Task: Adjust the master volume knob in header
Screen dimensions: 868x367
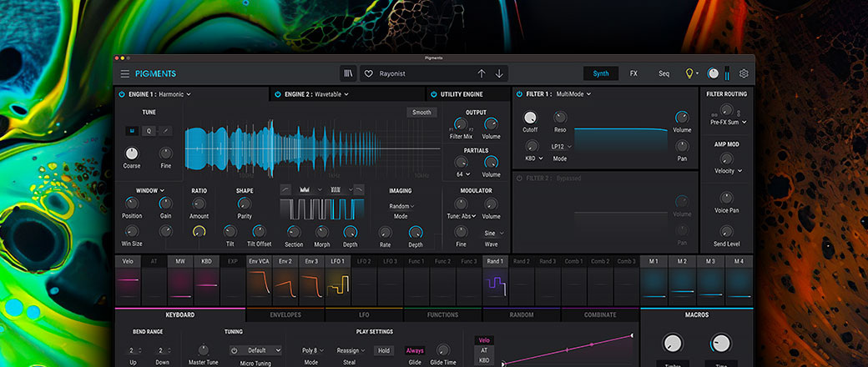Action: 713,73
